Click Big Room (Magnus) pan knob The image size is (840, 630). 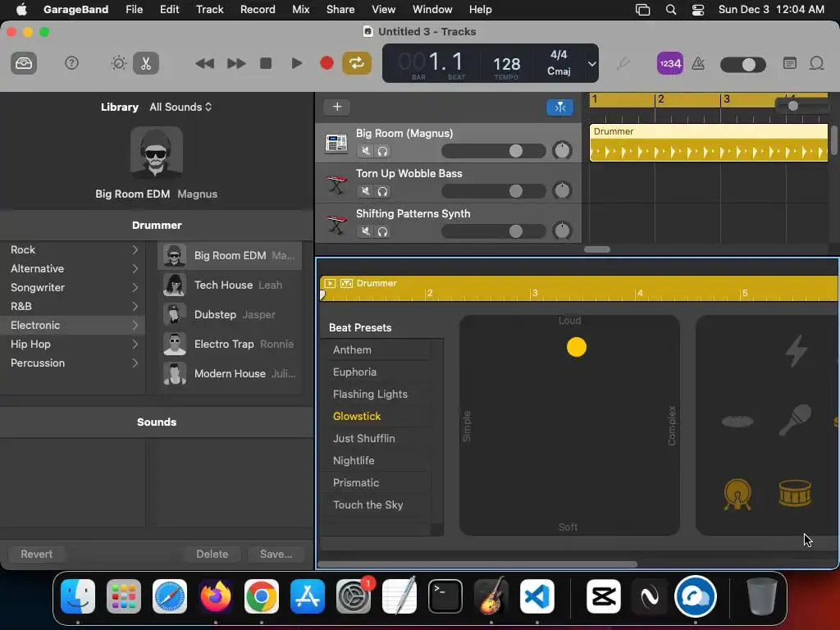[x=562, y=151]
